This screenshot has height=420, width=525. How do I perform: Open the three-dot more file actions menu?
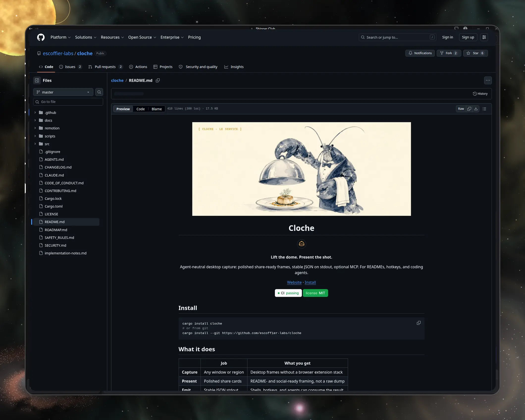coord(488,80)
